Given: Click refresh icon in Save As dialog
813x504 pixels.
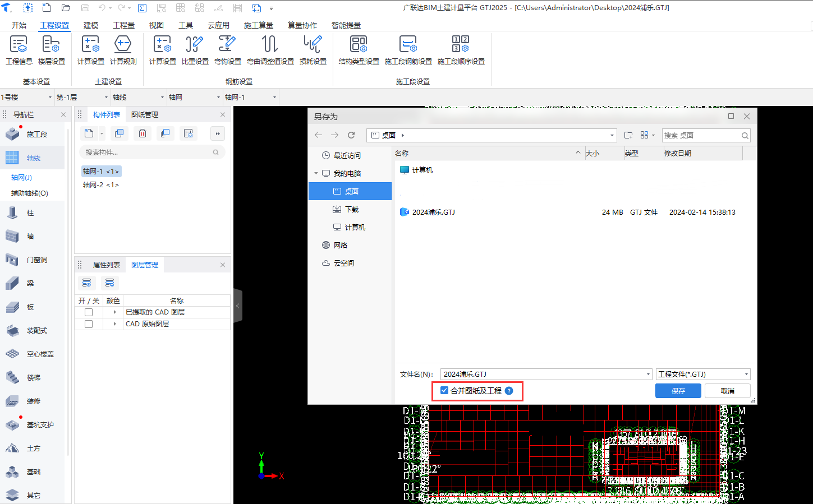Looking at the screenshot, I should (x=351, y=135).
